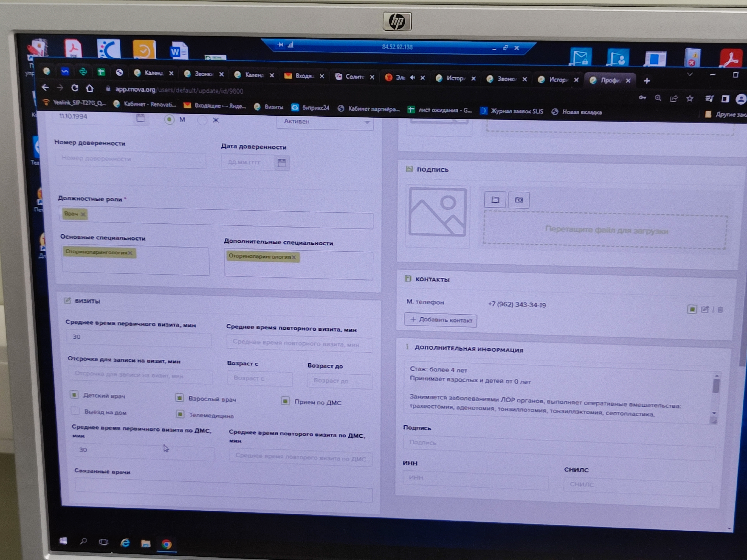The width and height of the screenshot is (747, 560).
Task: Toggle the Телемедицина checkbox
Action: click(x=180, y=414)
